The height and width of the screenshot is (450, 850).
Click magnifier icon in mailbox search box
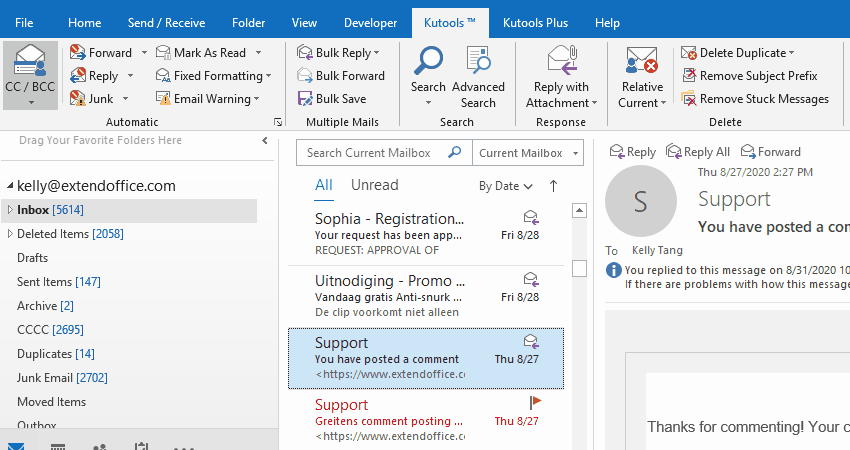pos(455,152)
